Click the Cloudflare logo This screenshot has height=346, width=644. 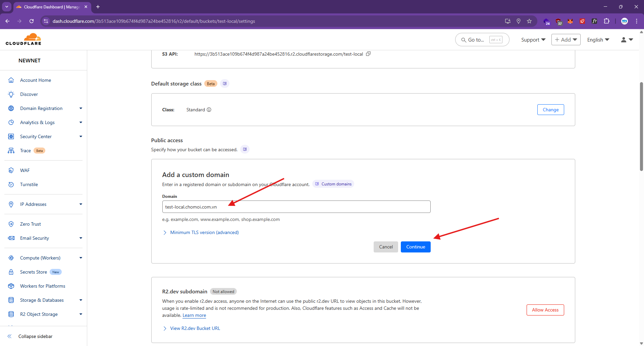pyautogui.click(x=23, y=39)
